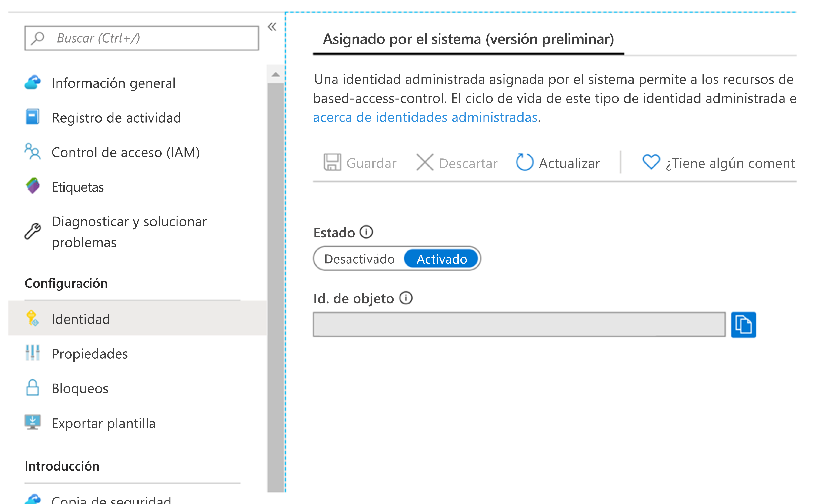Click the Bloqueos padlock icon

(33, 388)
